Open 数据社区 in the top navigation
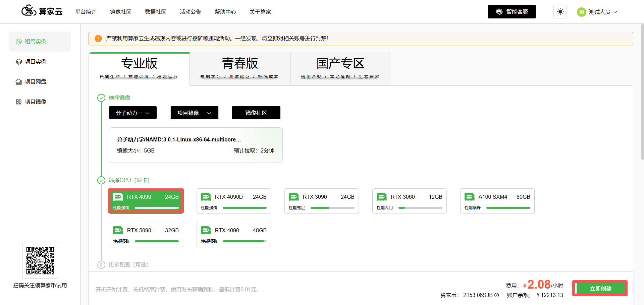The width and height of the screenshot is (644, 305). tap(156, 12)
